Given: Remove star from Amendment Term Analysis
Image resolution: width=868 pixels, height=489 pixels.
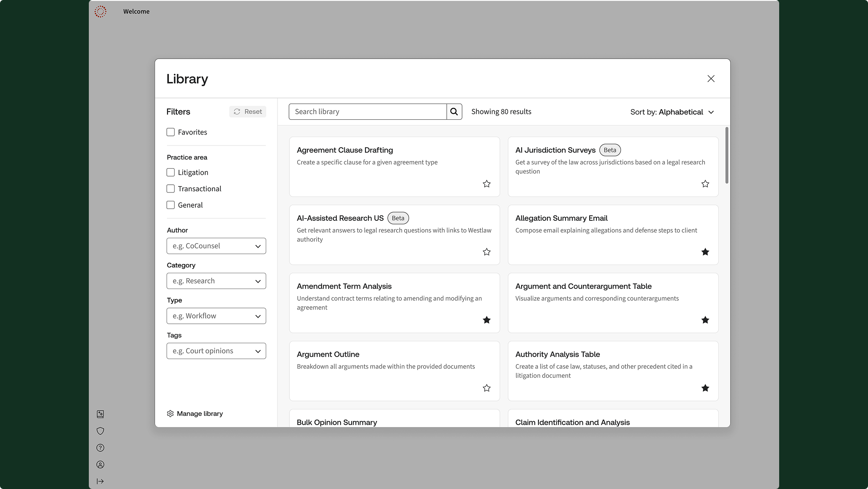Looking at the screenshot, I should (486, 320).
